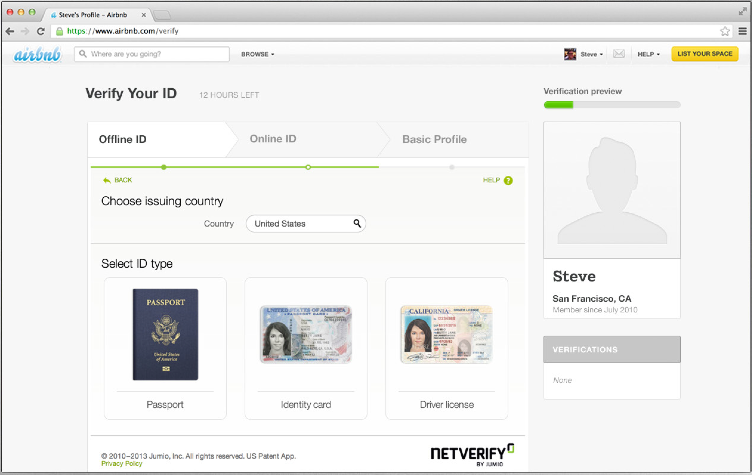Select Identity card ID type
This screenshot has width=752, height=475.
click(306, 348)
